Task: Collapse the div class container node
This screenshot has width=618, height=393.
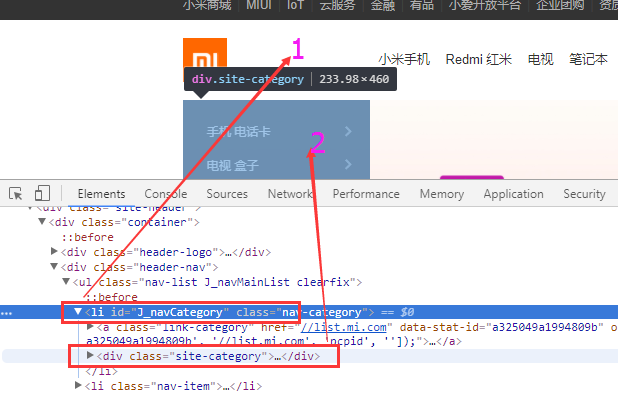Action: [42, 222]
